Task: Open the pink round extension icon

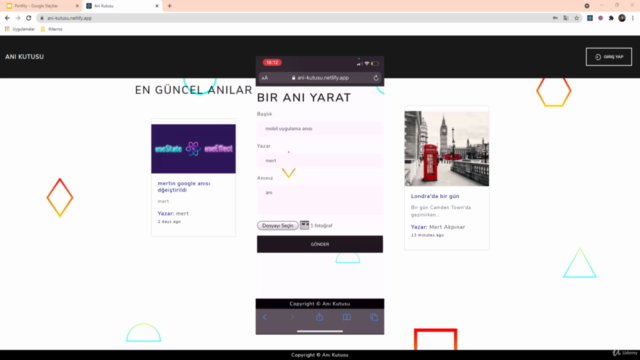Action: (x=600, y=18)
